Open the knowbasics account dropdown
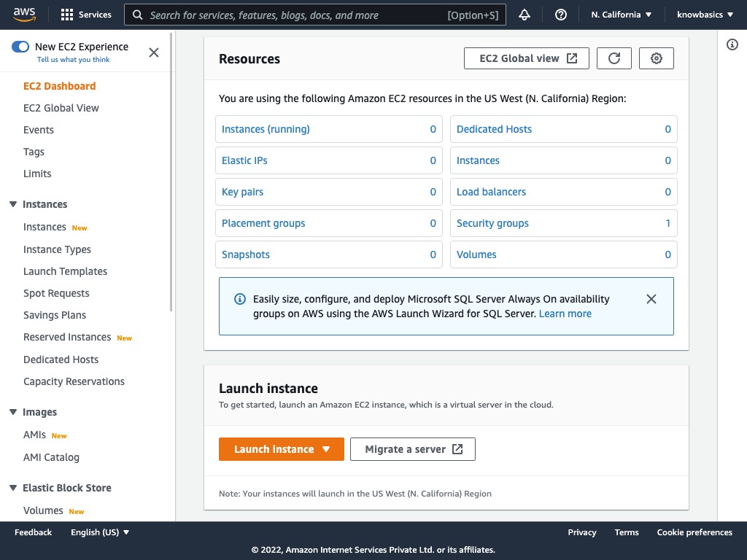747x560 pixels. 705,15
